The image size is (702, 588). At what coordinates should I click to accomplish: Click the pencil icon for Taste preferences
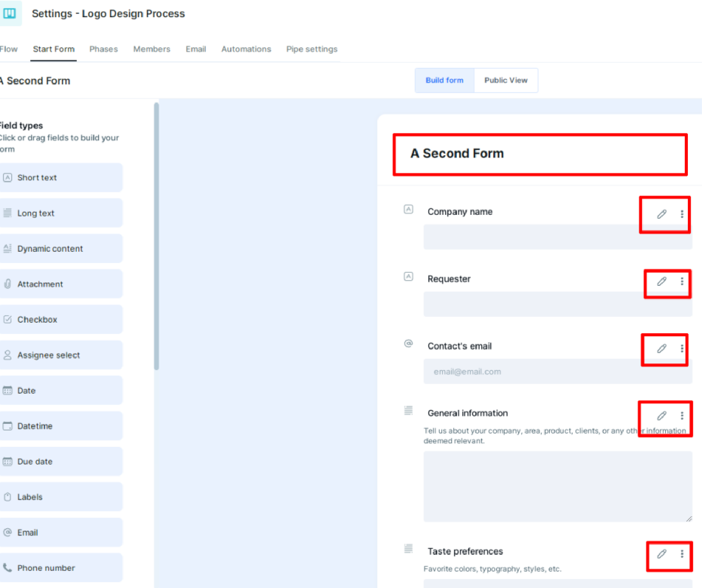tap(662, 554)
